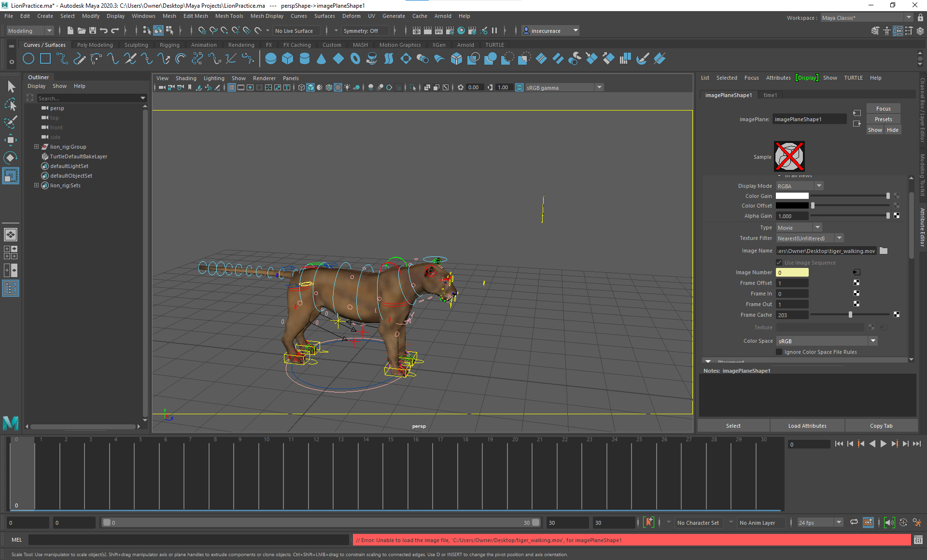Click folder icon next to Image Name

pos(884,251)
